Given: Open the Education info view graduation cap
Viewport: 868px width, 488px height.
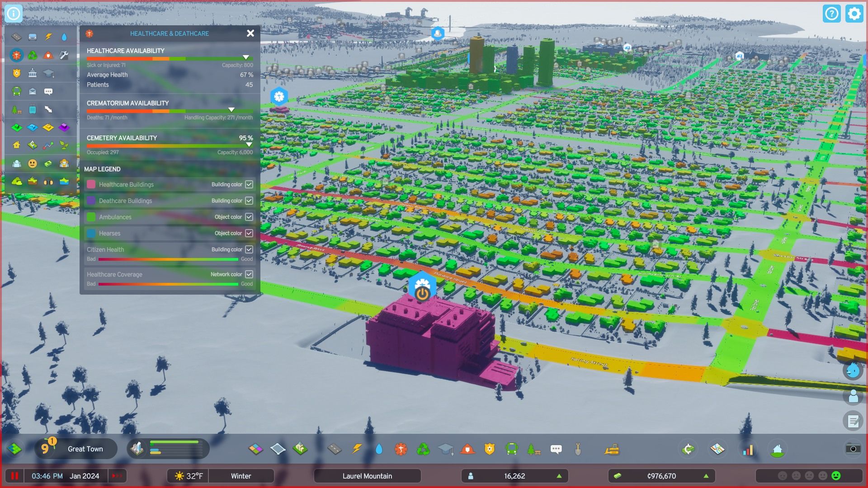Looking at the screenshot, I should pyautogui.click(x=49, y=73).
